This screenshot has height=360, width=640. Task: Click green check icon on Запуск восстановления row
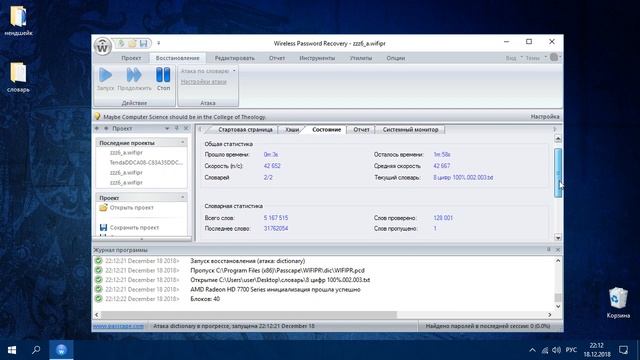tap(98, 261)
